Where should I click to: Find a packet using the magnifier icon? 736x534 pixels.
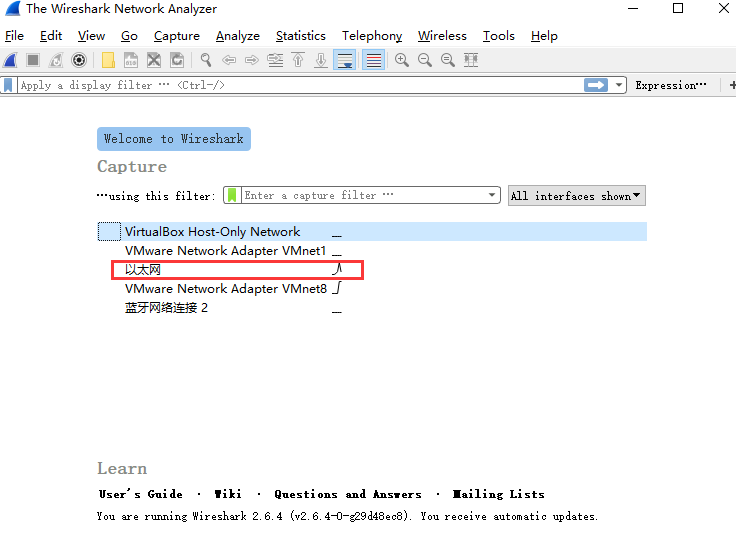click(x=206, y=60)
